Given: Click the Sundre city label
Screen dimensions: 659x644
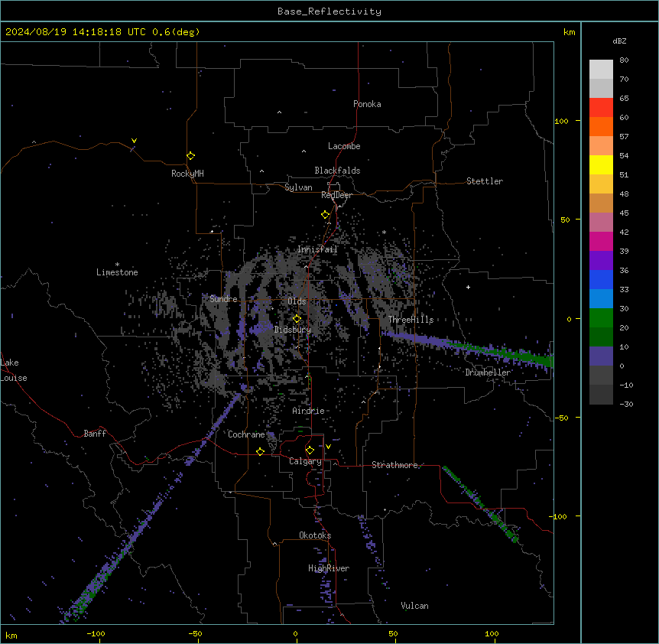Looking at the screenshot, I should [x=223, y=299].
